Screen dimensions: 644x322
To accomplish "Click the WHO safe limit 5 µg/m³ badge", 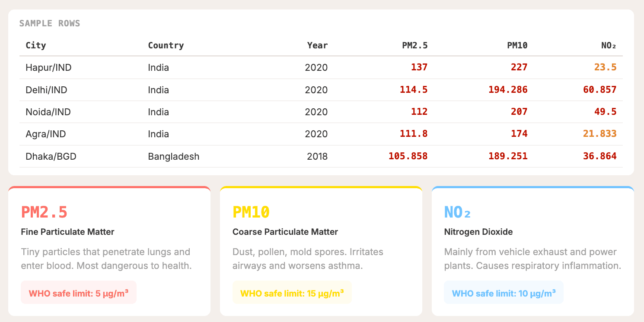I will tap(79, 293).
